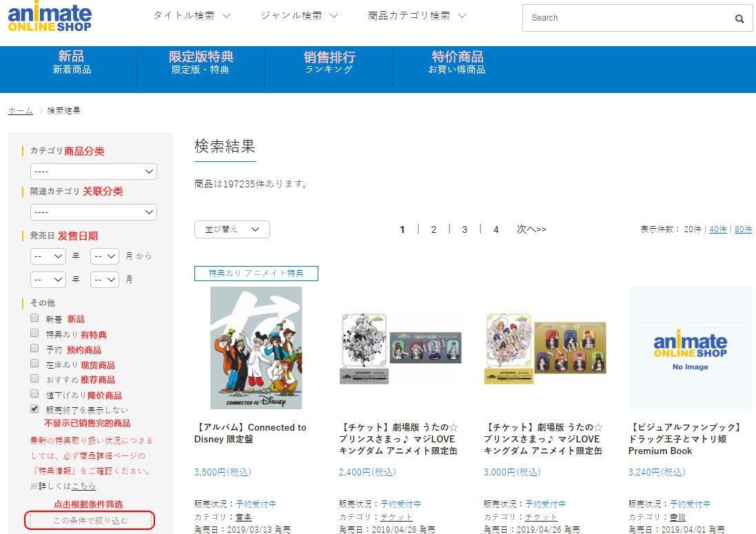Open the start month dropdown before 月から
The image size is (756, 534).
click(x=105, y=256)
